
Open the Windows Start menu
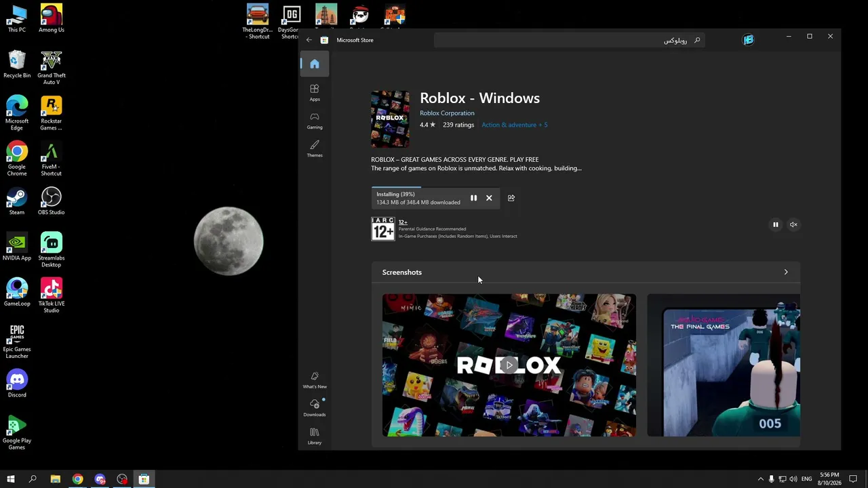coord(11,479)
